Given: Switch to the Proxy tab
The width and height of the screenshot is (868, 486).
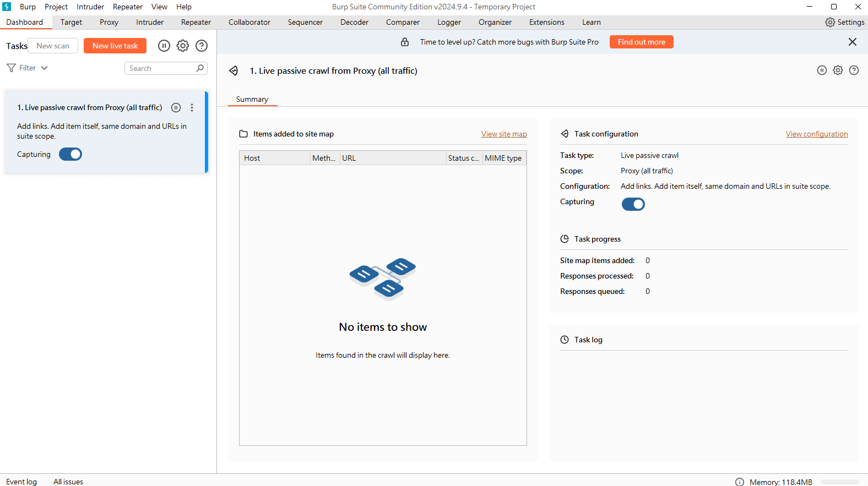Looking at the screenshot, I should (109, 22).
